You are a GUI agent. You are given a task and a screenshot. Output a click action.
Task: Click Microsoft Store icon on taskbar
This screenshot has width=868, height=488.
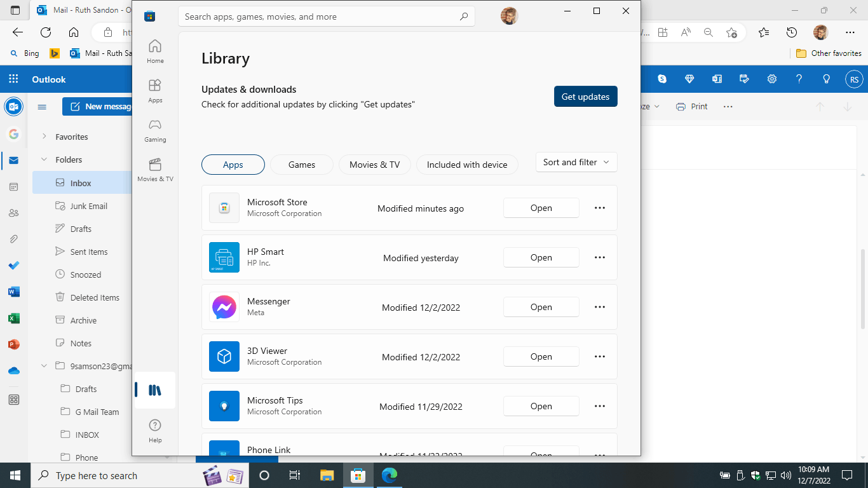358,475
